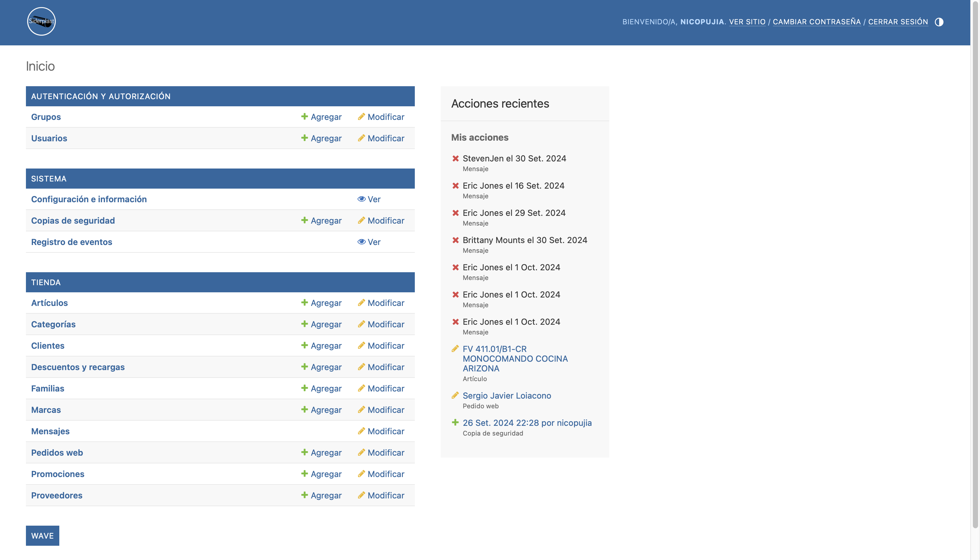Click Modificar for Familias

coord(381,389)
